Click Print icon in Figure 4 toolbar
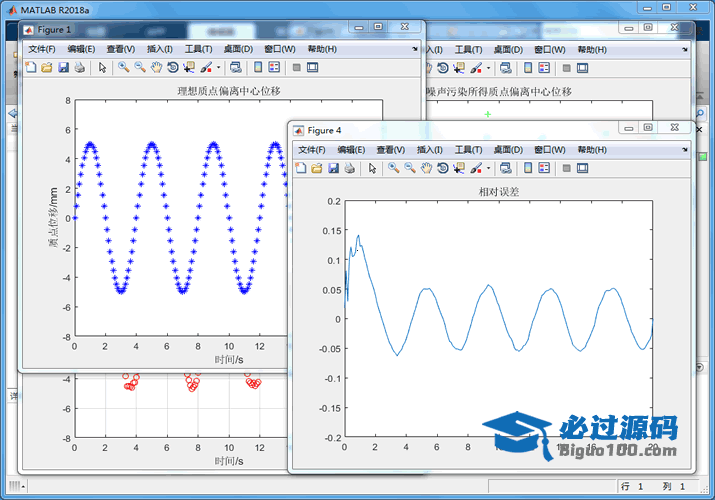 click(x=349, y=168)
